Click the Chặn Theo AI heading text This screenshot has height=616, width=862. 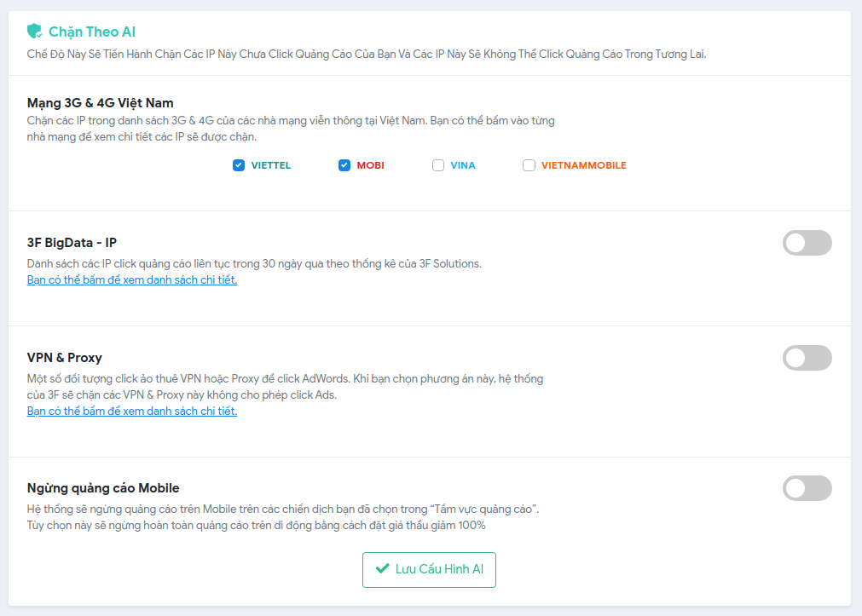[92, 32]
